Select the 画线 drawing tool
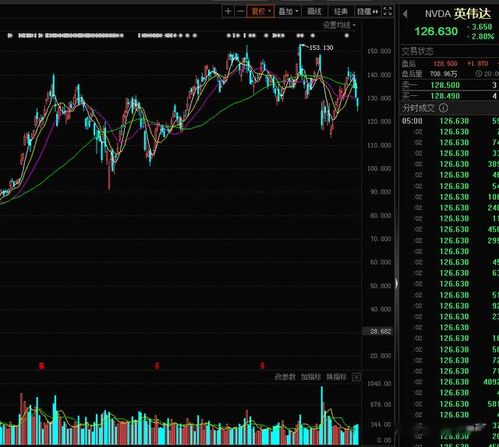The width and height of the screenshot is (499, 447). coord(314,12)
